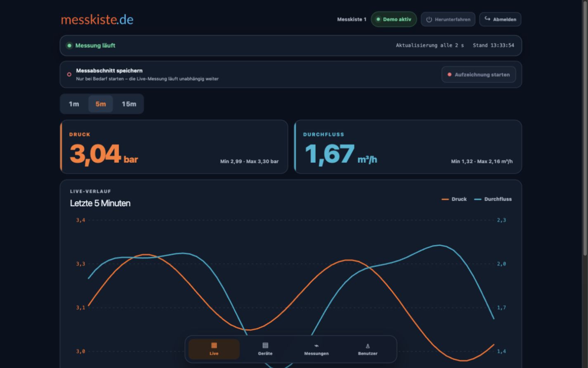Click the Durchfluss value 1,67 m³/h
This screenshot has height=368, width=588.
341,154
